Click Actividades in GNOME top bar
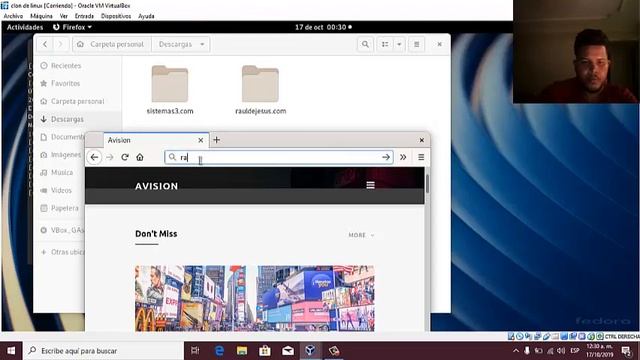This screenshot has height=360, width=640. coord(25,27)
